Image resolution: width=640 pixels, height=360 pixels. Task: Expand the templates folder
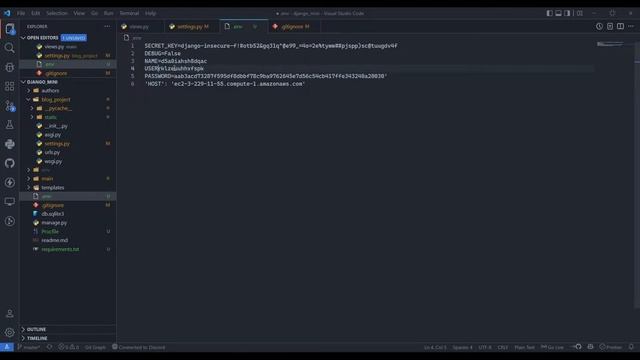coord(29,188)
